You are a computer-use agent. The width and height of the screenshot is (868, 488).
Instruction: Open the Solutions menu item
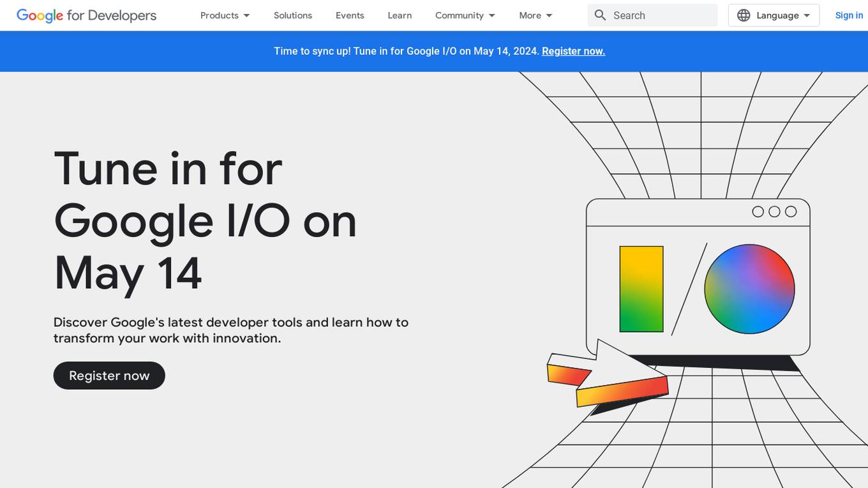click(x=293, y=15)
